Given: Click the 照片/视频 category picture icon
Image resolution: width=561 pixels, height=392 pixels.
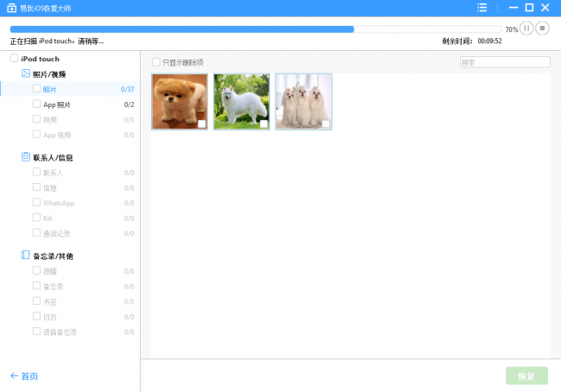Looking at the screenshot, I should (x=26, y=73).
